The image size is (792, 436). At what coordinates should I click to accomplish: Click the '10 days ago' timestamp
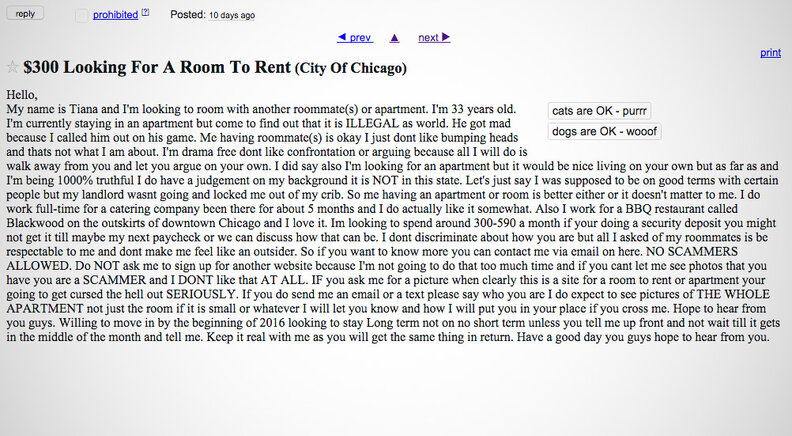[x=232, y=16]
